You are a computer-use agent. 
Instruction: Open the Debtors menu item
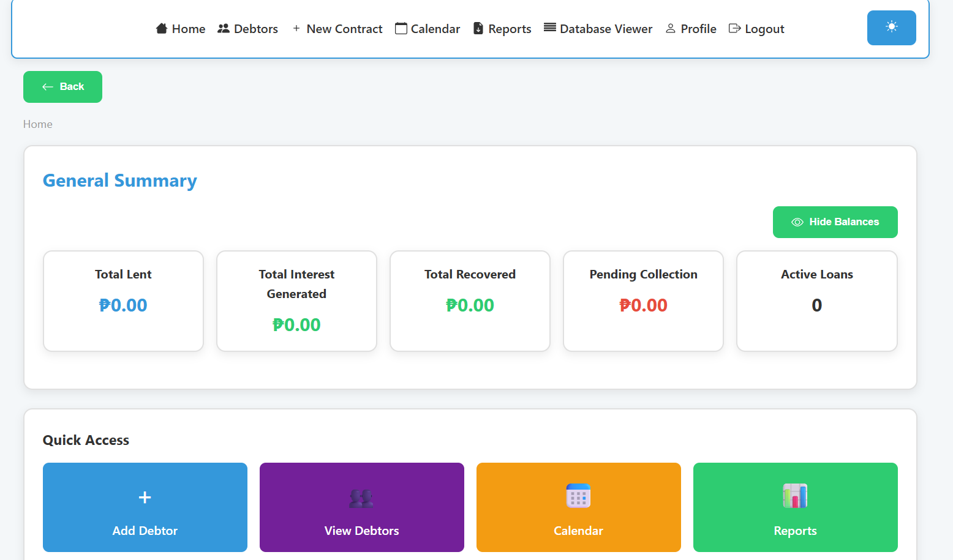point(248,29)
